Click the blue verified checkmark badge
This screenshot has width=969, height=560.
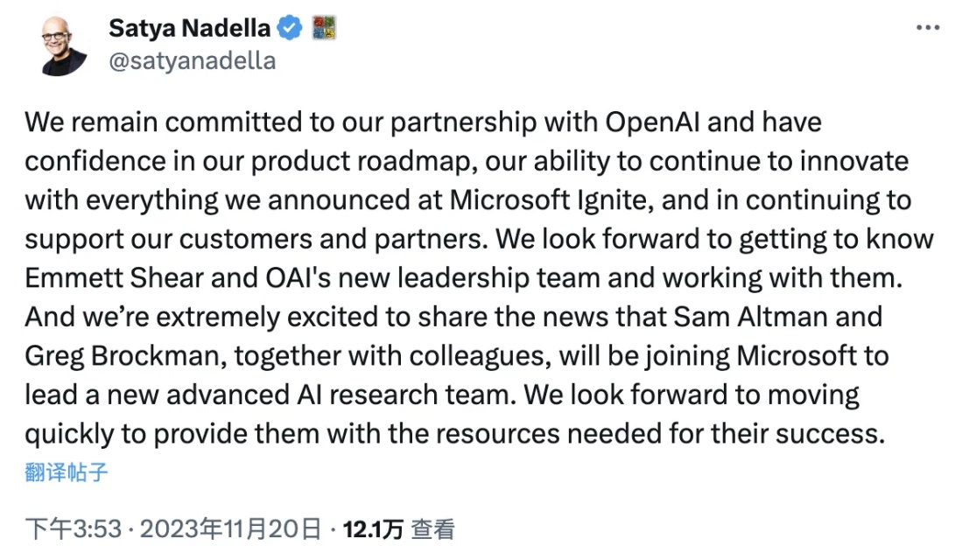(x=289, y=28)
